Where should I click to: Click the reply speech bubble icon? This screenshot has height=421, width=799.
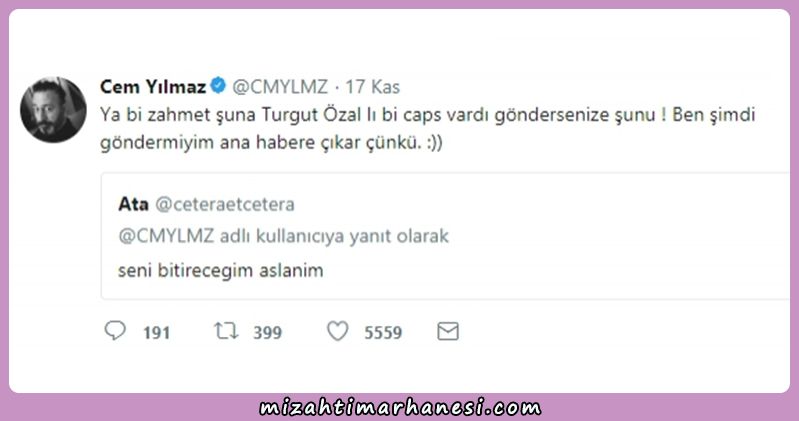pyautogui.click(x=115, y=331)
